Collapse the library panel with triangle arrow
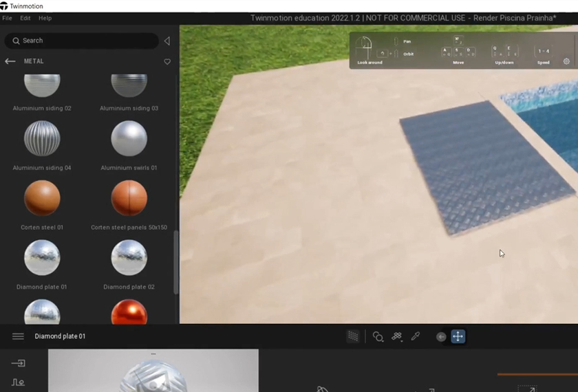Viewport: 578px width, 392px height. pyautogui.click(x=167, y=41)
